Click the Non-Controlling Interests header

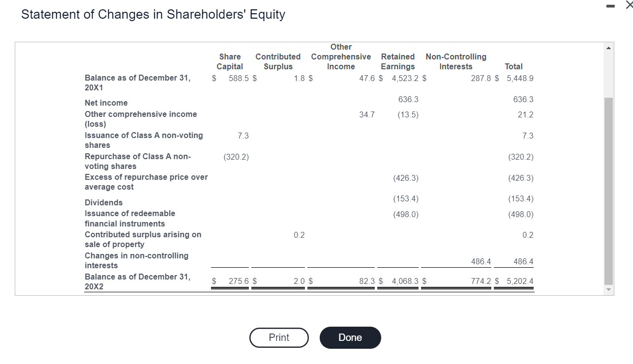point(455,61)
